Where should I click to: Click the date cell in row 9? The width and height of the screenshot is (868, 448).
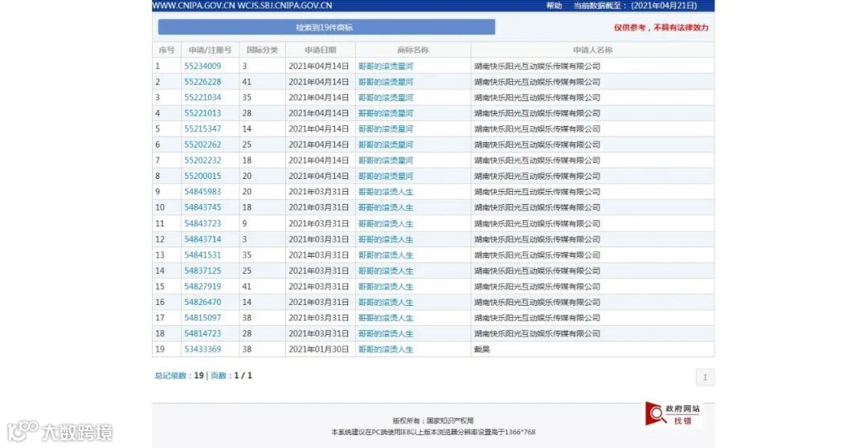point(319,192)
